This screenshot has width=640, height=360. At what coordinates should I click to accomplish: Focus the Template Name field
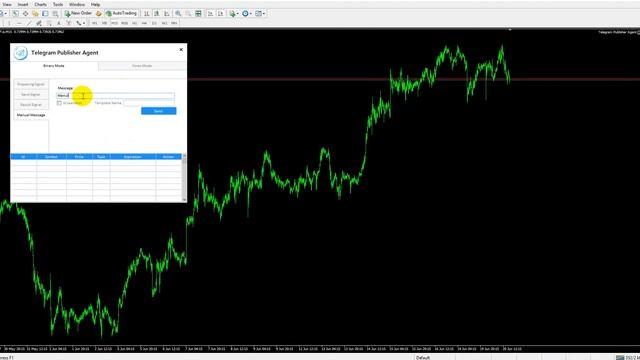click(x=149, y=103)
